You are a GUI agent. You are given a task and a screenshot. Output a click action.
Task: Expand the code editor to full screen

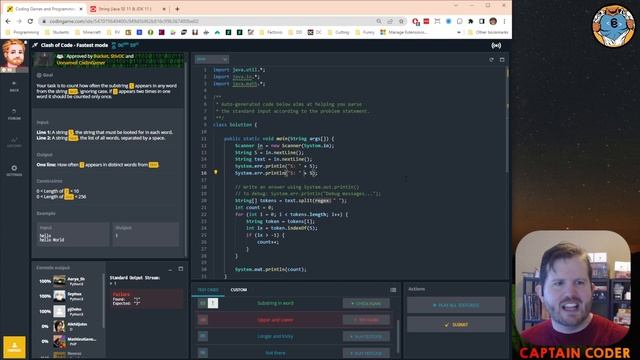502,60
